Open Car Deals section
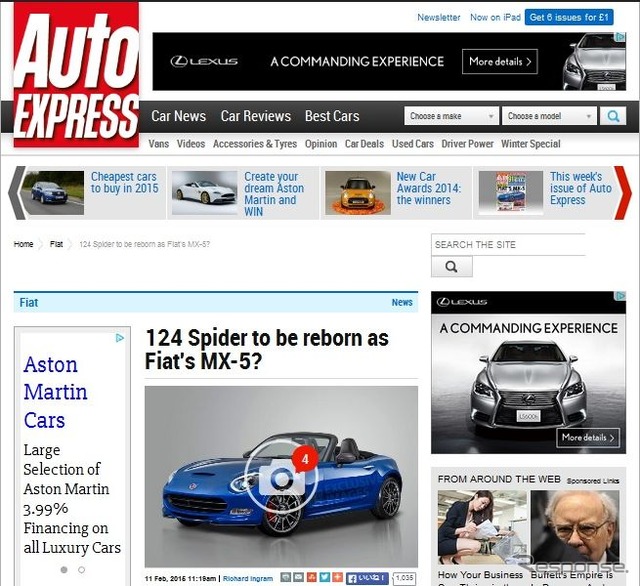Viewport: 640px width, 586px height. coord(364,144)
